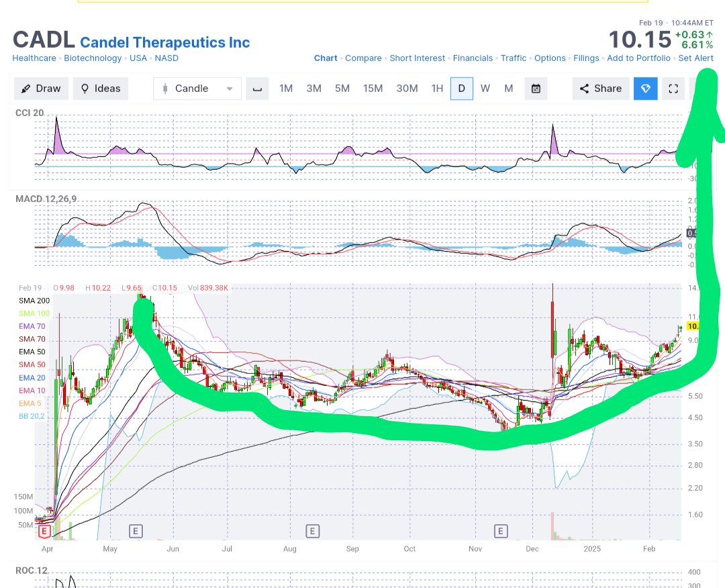Click the EMA 50 indicator label
Viewport: 725px width, 588px height.
pos(32,352)
